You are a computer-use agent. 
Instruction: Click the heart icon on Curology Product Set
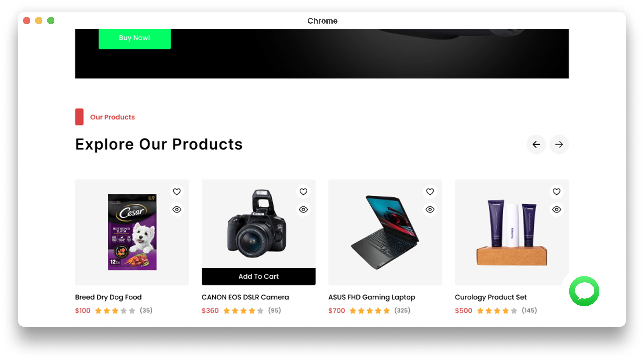(x=556, y=192)
